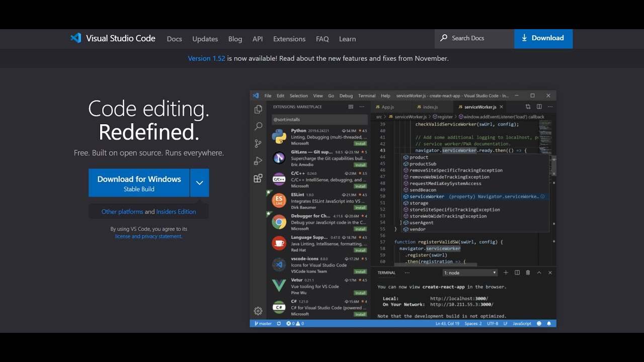Click Download for Windows Stable Build
This screenshot has width=644, height=362.
(x=139, y=183)
